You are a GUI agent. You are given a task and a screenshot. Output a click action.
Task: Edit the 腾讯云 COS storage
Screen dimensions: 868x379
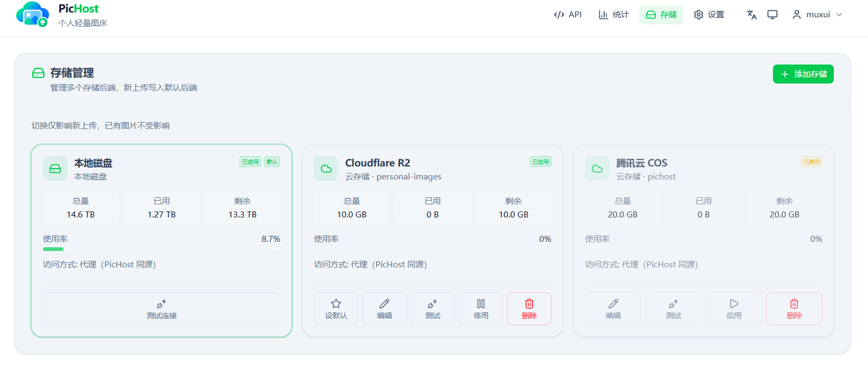613,309
